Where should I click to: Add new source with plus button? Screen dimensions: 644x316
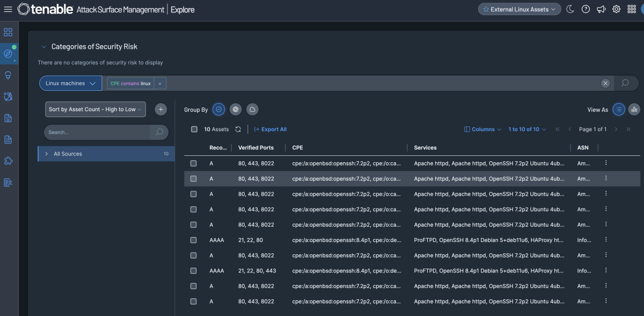[160, 110]
